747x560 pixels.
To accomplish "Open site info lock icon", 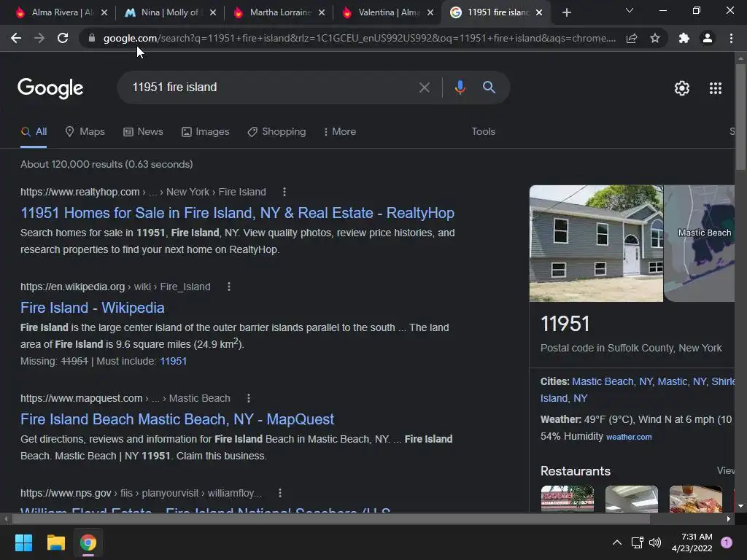I will pyautogui.click(x=92, y=38).
